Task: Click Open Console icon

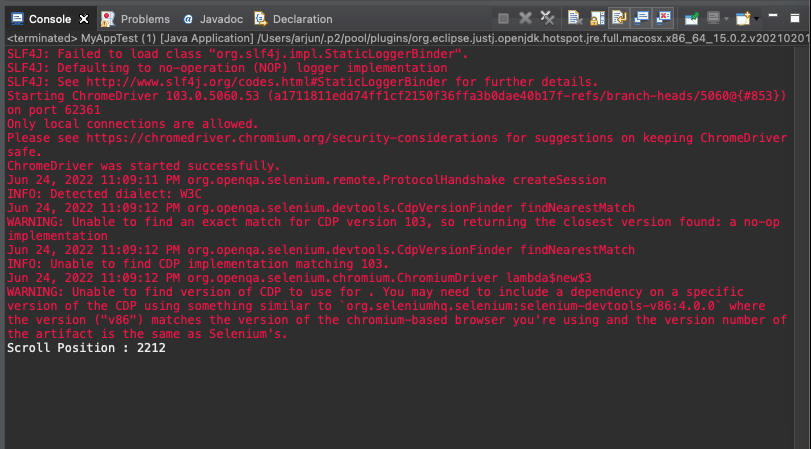Action: 743,19
